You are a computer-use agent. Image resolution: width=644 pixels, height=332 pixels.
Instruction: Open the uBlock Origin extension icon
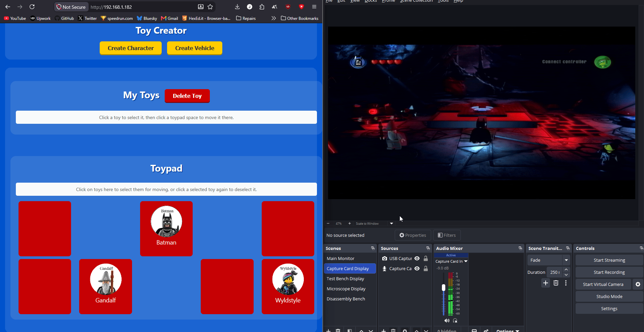click(x=288, y=7)
